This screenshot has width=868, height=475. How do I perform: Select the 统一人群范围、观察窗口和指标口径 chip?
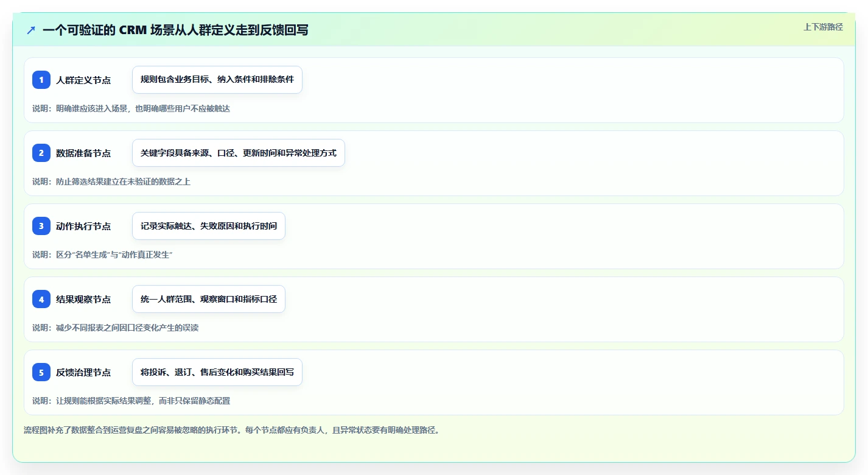pyautogui.click(x=209, y=299)
